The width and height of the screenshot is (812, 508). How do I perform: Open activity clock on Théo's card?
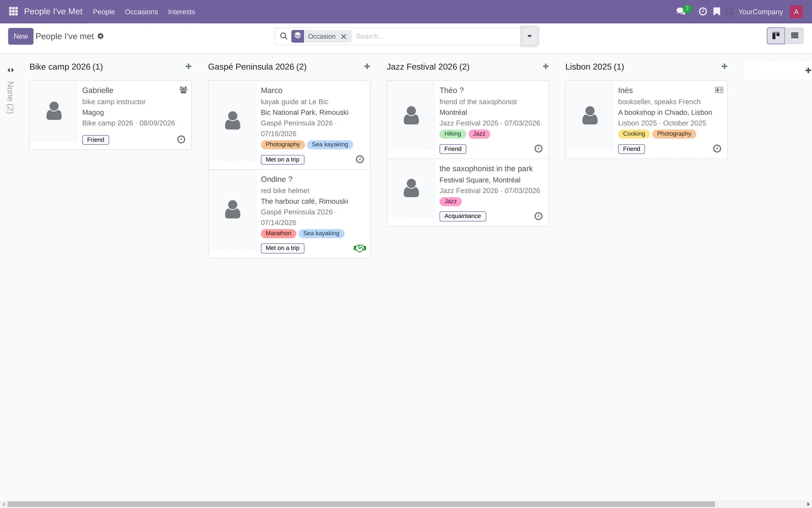(x=538, y=149)
